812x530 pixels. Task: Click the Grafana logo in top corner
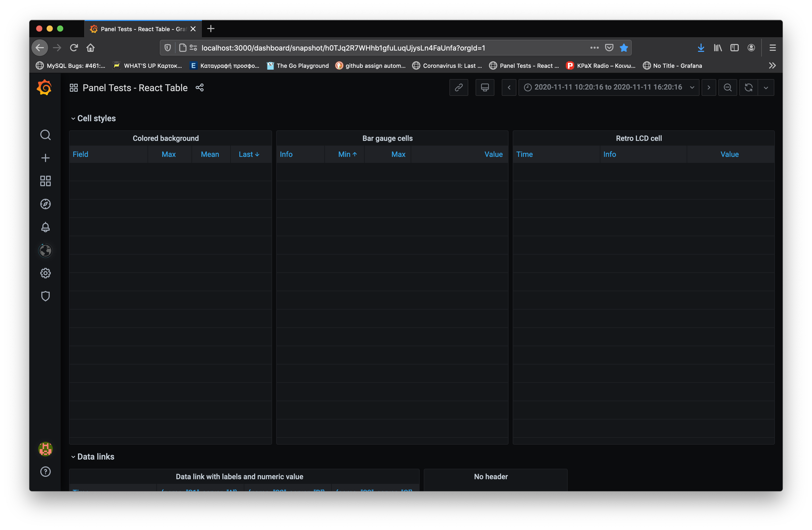44,87
